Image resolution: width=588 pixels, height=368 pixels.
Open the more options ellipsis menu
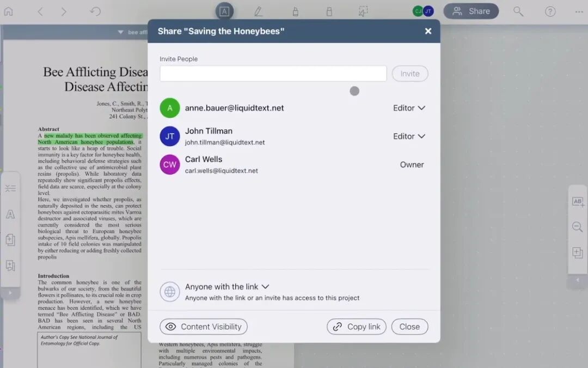(579, 11)
